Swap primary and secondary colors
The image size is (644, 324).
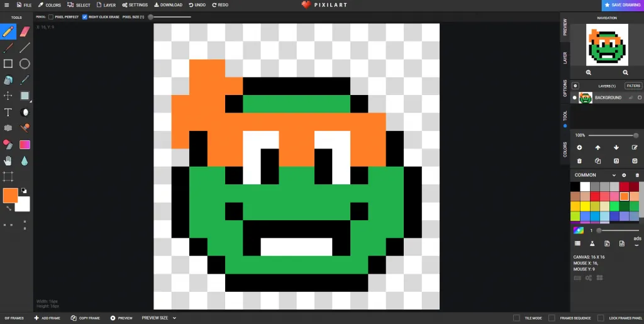pyautogui.click(x=8, y=209)
